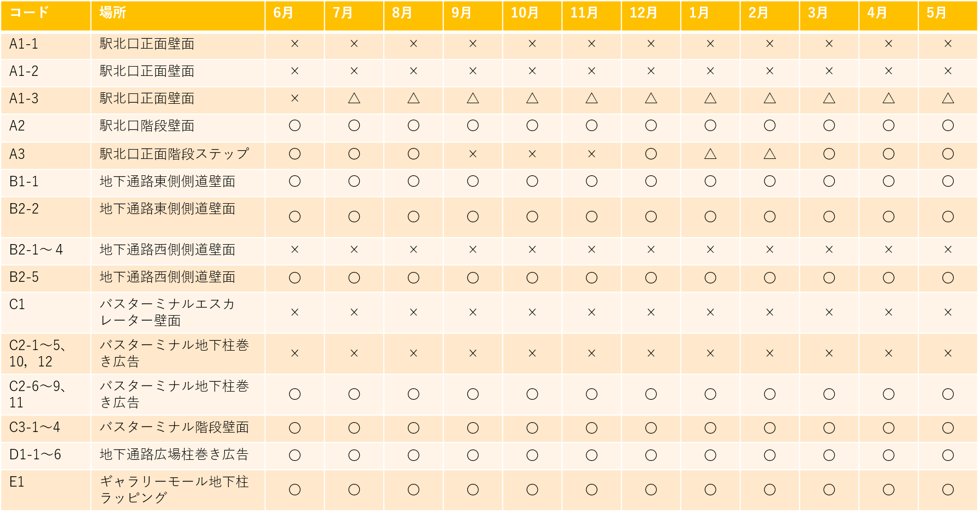This screenshot has width=980, height=515.
Task: Click the cross in A3 row 9月
Action: coord(473,154)
